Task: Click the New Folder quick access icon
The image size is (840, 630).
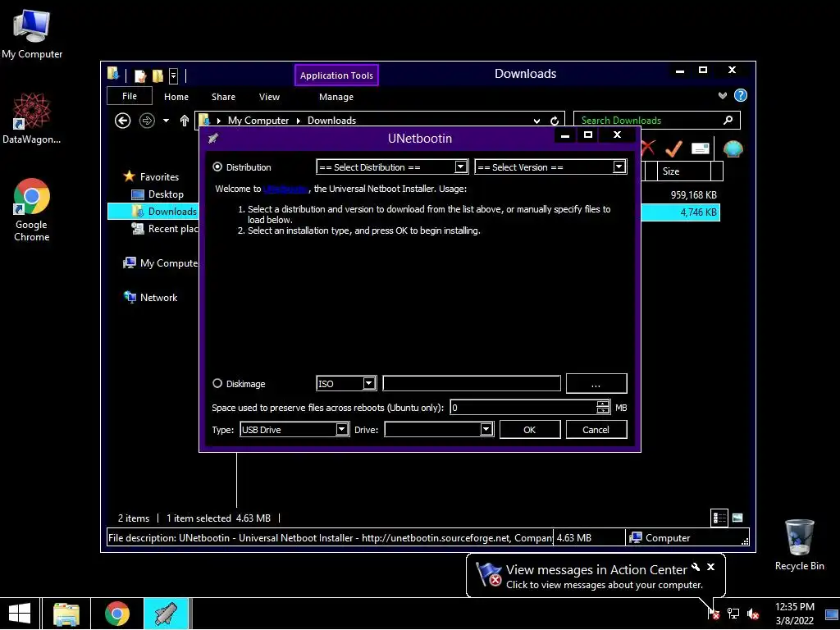Action: 157,76
